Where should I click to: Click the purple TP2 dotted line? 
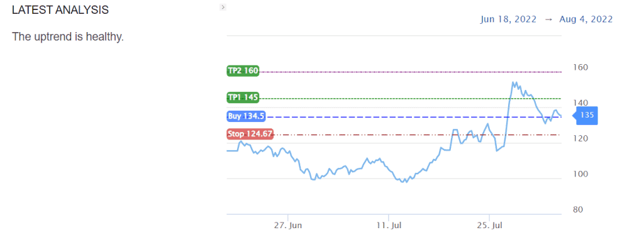410,72
